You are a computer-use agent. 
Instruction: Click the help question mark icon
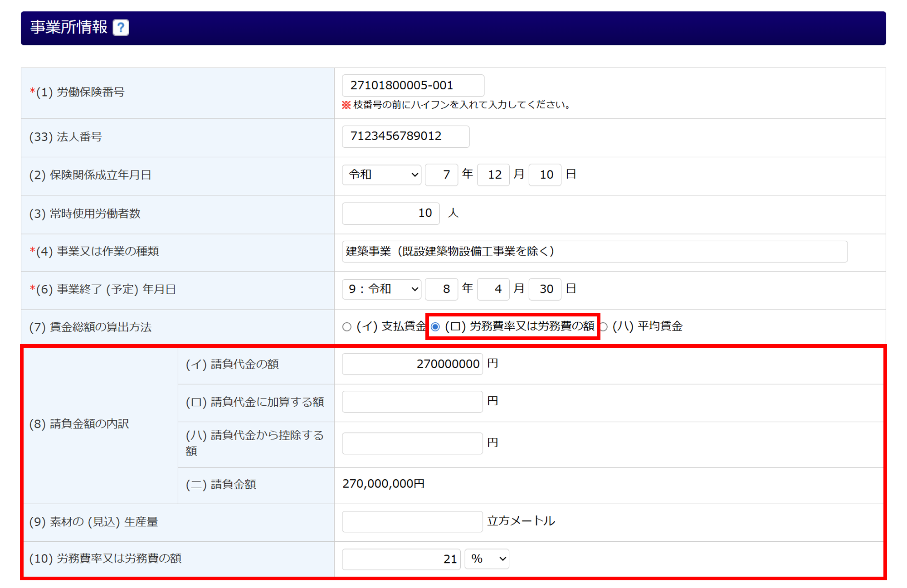121,28
